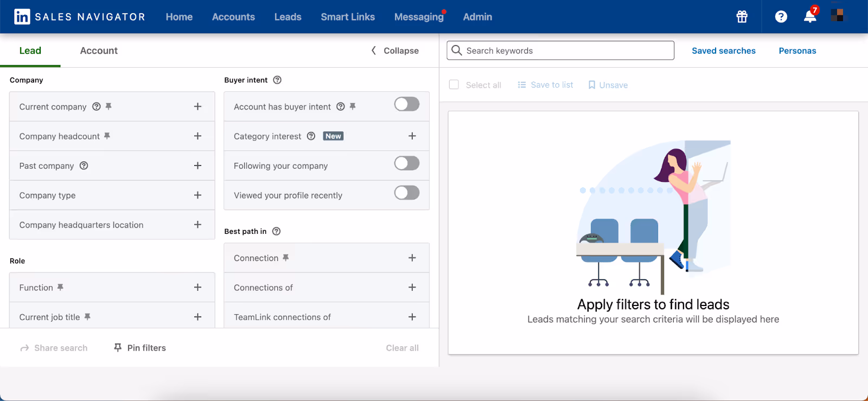Open the profile avatar menu
The width and height of the screenshot is (868, 401).
click(838, 15)
